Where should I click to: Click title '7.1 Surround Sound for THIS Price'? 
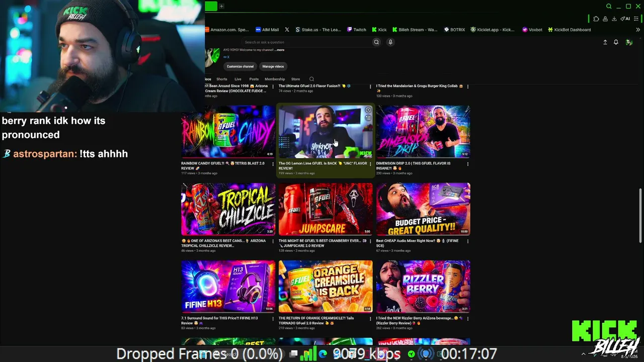[220, 321]
